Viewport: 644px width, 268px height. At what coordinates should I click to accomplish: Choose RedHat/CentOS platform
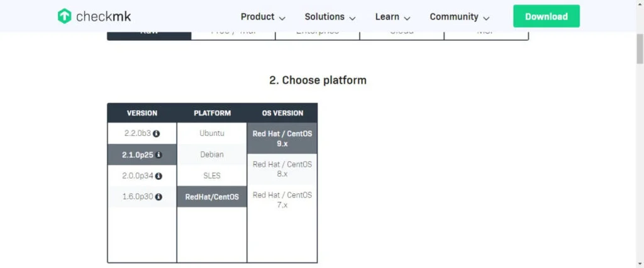(212, 197)
